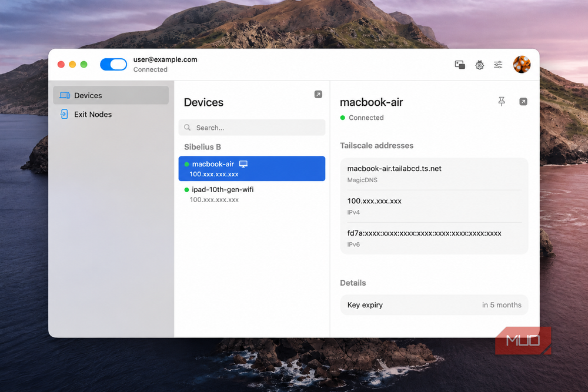Image resolution: width=588 pixels, height=392 pixels.
Task: Focus the device Search field
Action: [252, 128]
